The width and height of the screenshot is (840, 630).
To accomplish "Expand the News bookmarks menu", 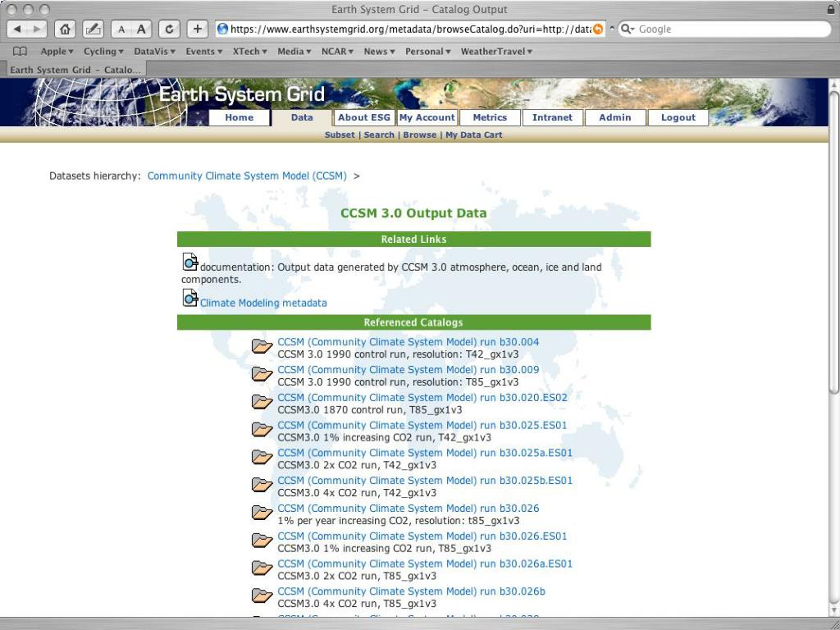I will [x=379, y=52].
